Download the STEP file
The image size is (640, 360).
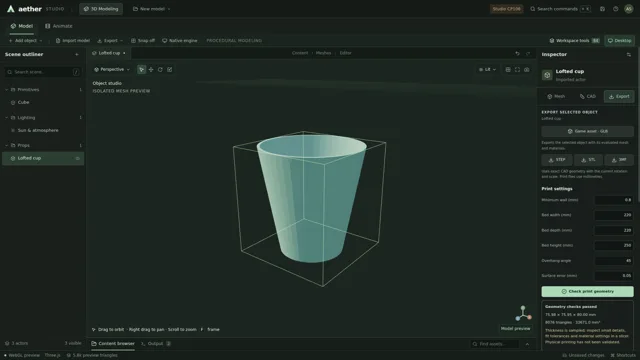[557, 160]
